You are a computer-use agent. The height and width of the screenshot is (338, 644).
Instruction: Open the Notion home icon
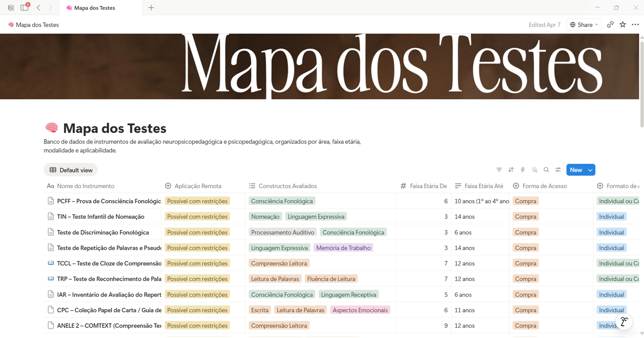[x=11, y=8]
